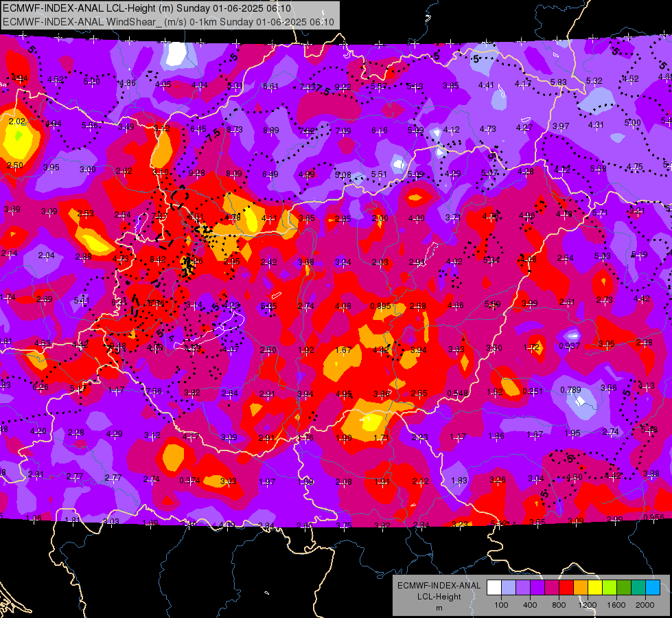The height and width of the screenshot is (618, 672).
Task: Click the WindShear 0-1km title line
Action: (168, 22)
